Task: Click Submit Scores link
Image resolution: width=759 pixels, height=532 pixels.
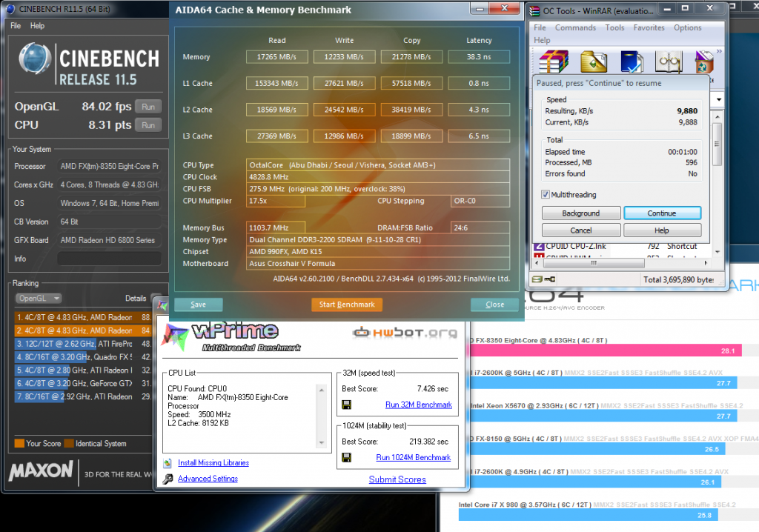Action: (x=397, y=479)
